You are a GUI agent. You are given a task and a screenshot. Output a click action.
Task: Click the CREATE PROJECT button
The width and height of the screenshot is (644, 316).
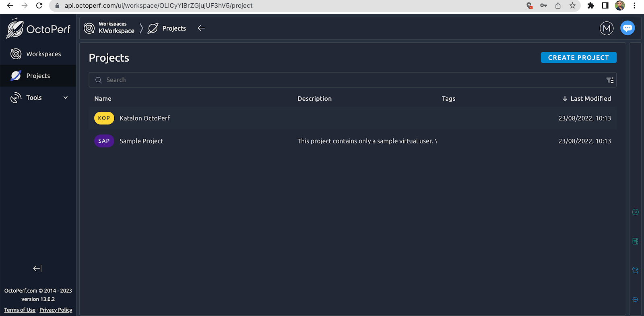point(578,58)
